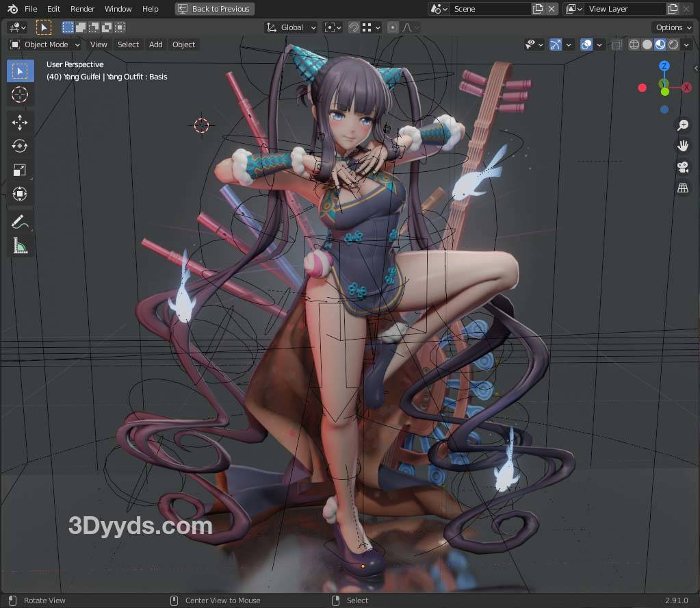The height and width of the screenshot is (608, 700).
Task: Open the Add menu in viewport header
Action: point(156,45)
